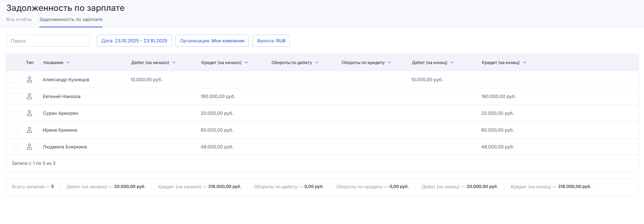This screenshot has height=224, width=644.
Task: Tick the checkbox for Людмила Бояркина
Action: tap(15, 147)
